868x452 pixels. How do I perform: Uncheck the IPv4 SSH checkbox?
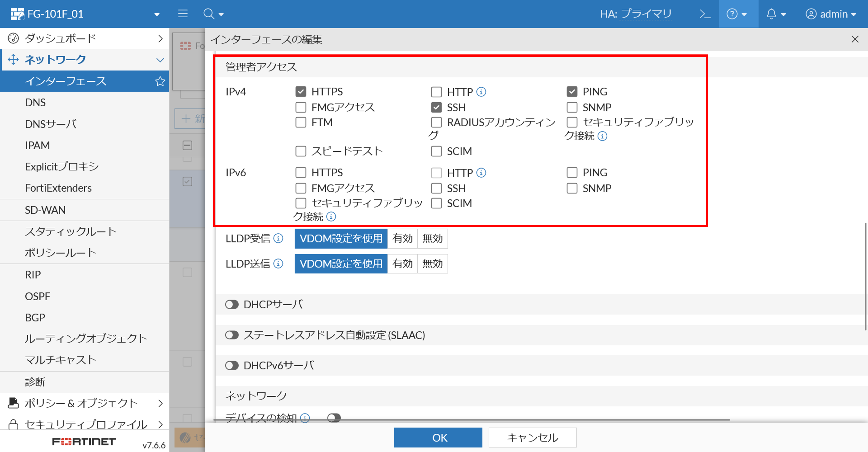pos(436,108)
